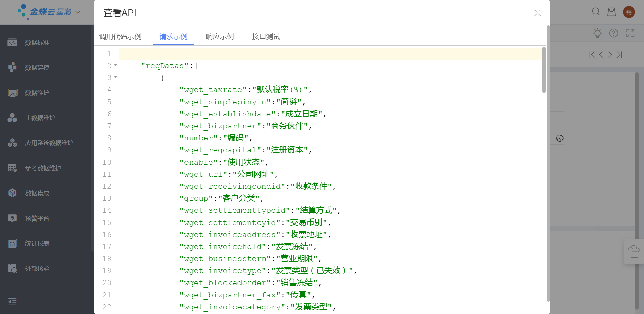Click "wget_establishdate" on line 6
Screen dimensions: 644x314
pyautogui.click(x=228, y=114)
